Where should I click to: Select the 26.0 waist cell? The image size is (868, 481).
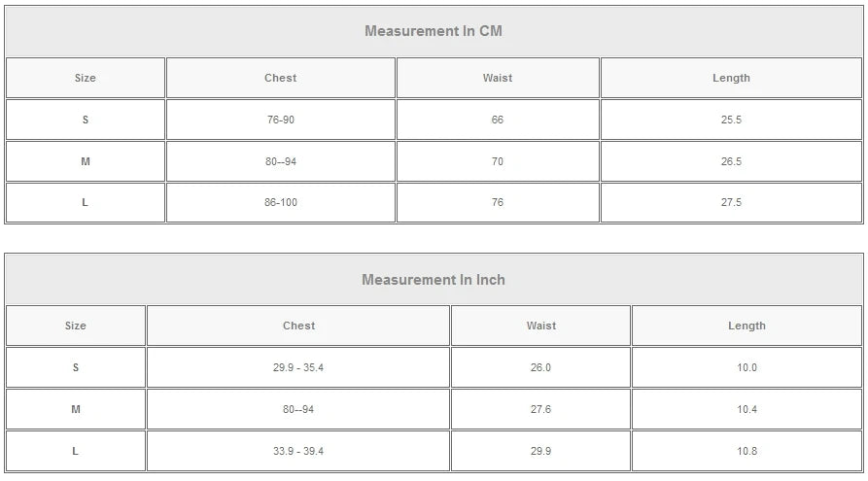click(540, 368)
